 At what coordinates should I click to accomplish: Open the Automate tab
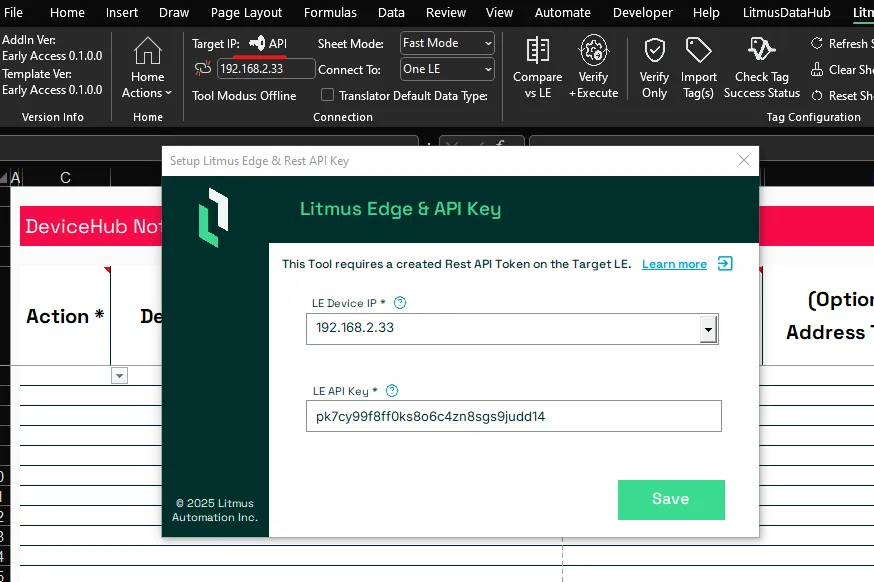(x=562, y=12)
